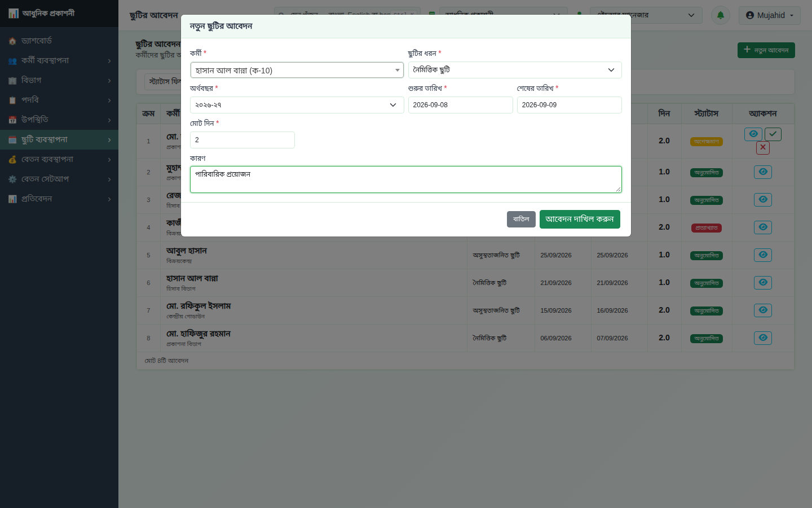Click the date 07/09/2026 in the table
Image resolution: width=812 pixels, height=508 pixels.
612,339
